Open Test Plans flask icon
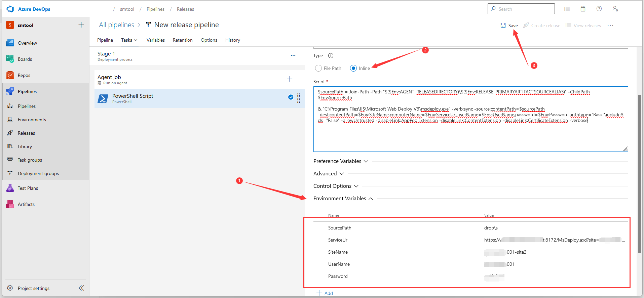The height and width of the screenshot is (298, 644). click(10, 188)
